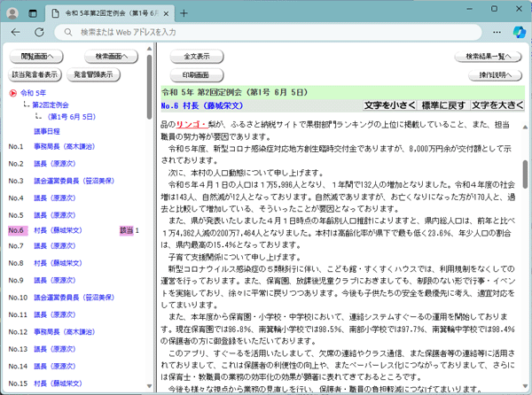Click the red arrow icon beside 令和5年
Image resolution: width=532 pixels, height=395 pixels.
[x=13, y=93]
